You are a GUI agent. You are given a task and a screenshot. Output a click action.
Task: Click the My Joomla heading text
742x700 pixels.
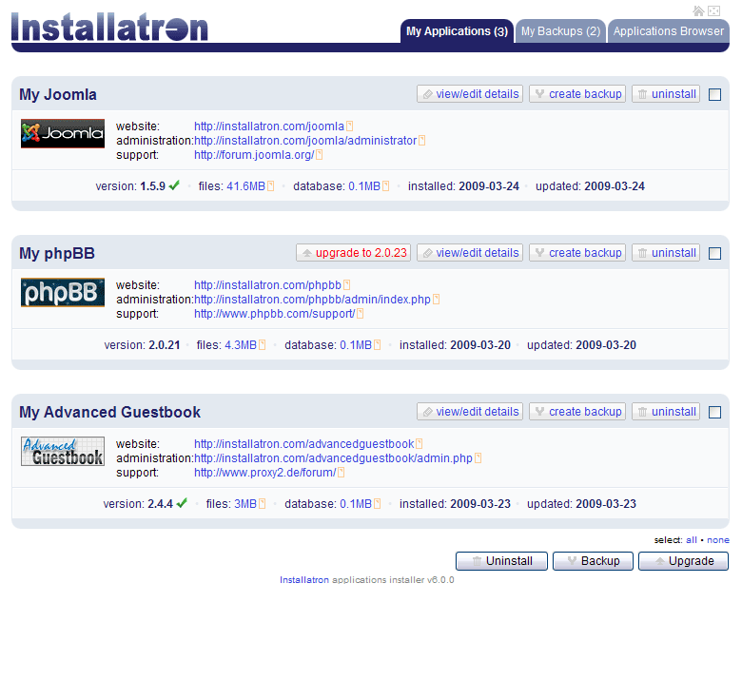pos(58,94)
